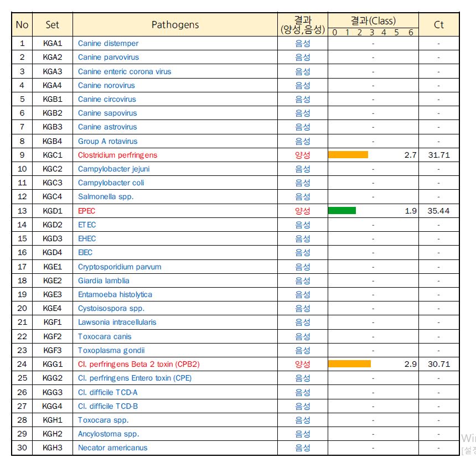476x468 pixels.
Task: Click Cl. perfringens Beta 2 toxin (CPB2)
Action: (138, 364)
